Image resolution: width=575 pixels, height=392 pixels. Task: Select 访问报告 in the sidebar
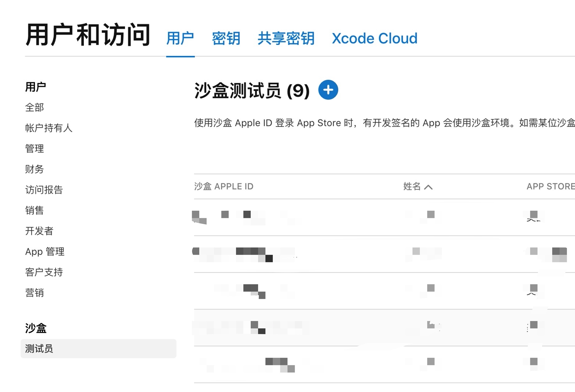coord(44,190)
